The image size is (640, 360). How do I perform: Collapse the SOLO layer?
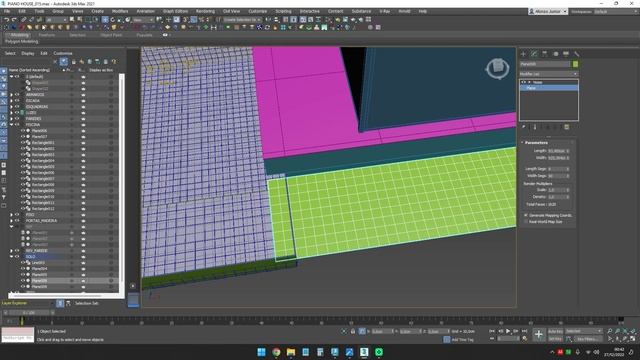coord(11,257)
